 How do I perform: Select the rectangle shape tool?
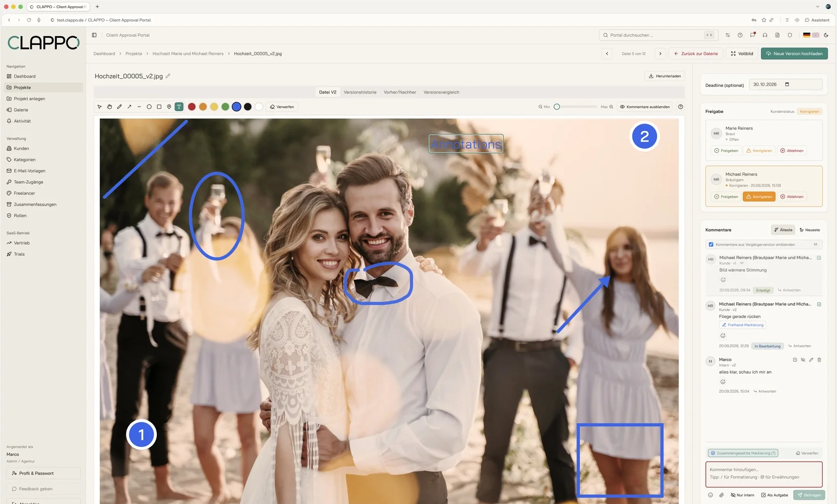point(159,107)
